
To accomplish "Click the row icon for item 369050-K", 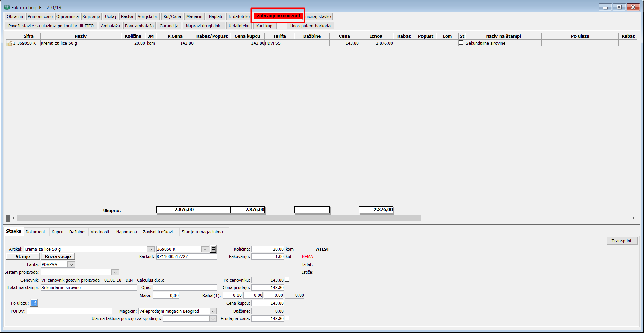I will 11,43.
